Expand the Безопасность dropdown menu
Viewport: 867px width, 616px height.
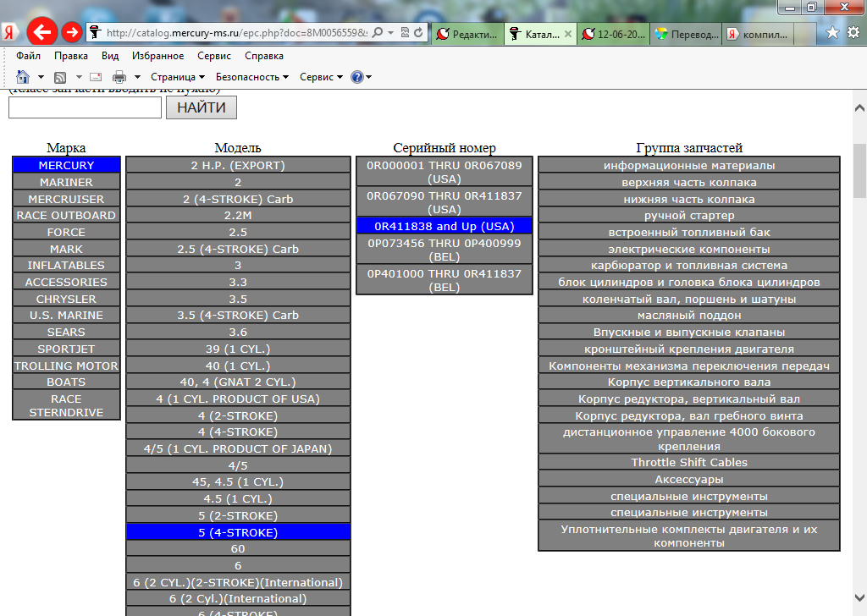251,77
